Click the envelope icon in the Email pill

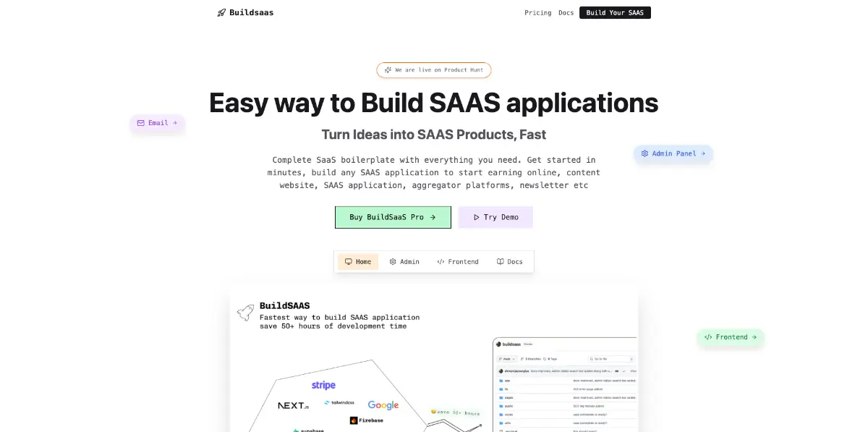(141, 123)
